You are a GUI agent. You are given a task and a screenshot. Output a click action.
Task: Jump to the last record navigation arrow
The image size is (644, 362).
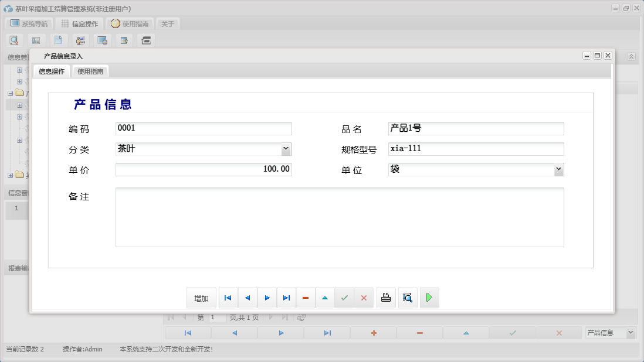point(286,298)
